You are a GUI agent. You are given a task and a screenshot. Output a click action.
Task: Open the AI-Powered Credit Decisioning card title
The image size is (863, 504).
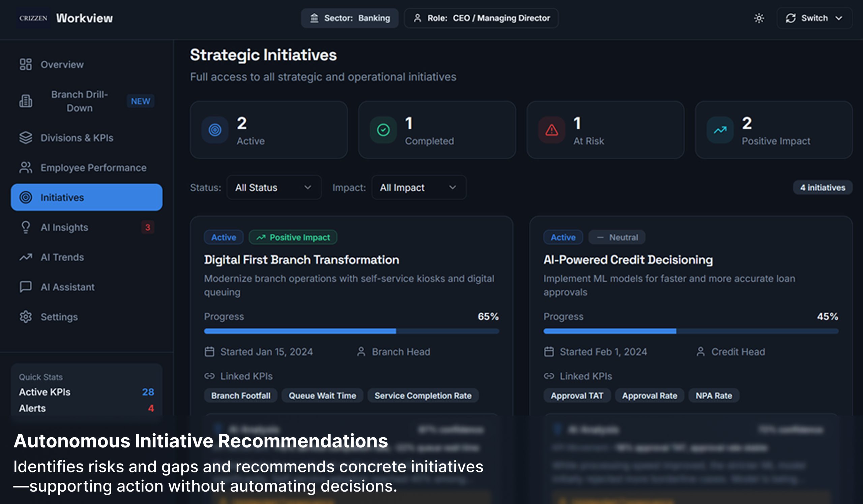tap(628, 260)
